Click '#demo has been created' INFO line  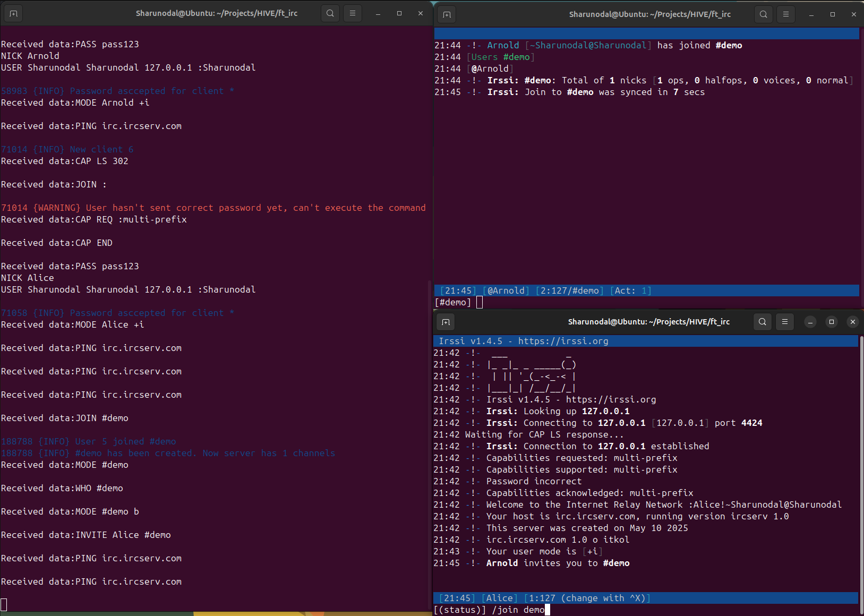coord(168,453)
